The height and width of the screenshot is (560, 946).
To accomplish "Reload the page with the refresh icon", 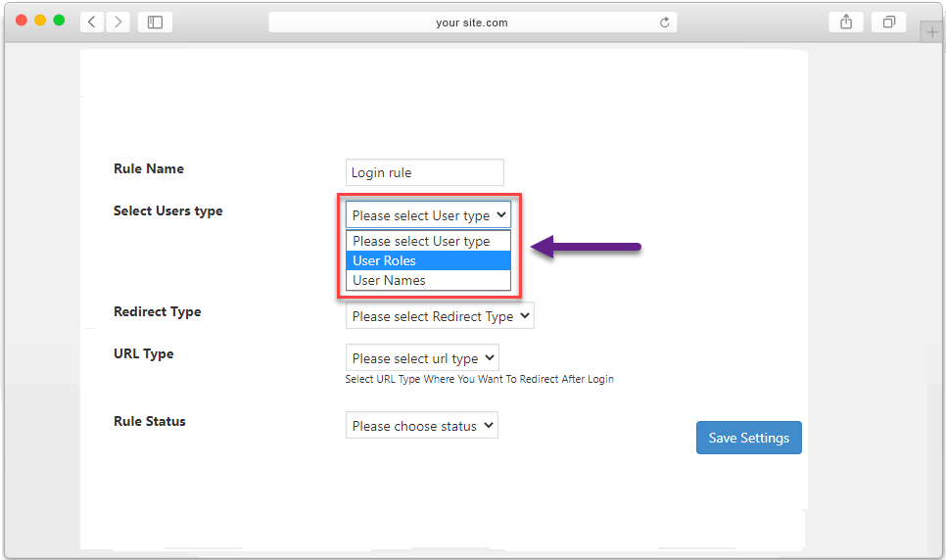I will click(664, 23).
